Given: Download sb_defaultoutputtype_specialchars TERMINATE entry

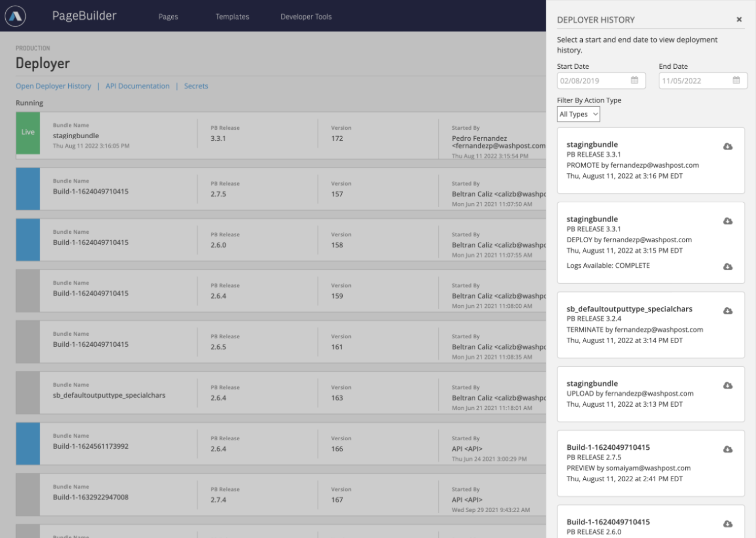Looking at the screenshot, I should coord(728,311).
